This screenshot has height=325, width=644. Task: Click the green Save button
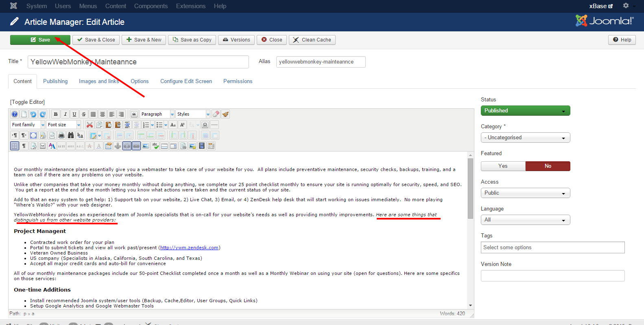point(40,40)
